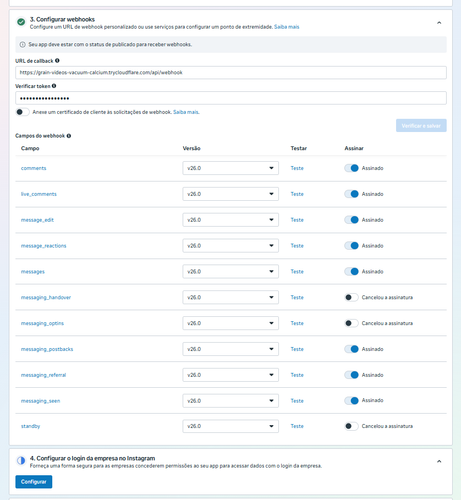Click Teste link for messaging_seen

click(297, 401)
